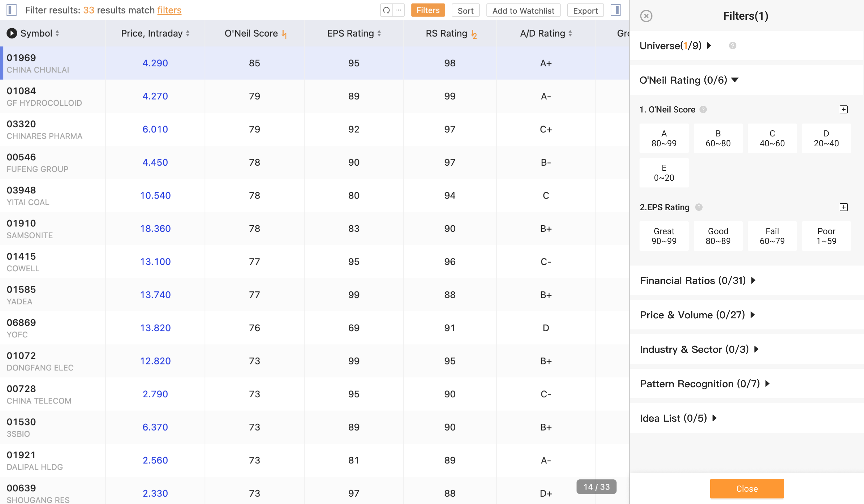Toggle the left panel layout icon
Viewport: 864px width, 504px height.
12,10
